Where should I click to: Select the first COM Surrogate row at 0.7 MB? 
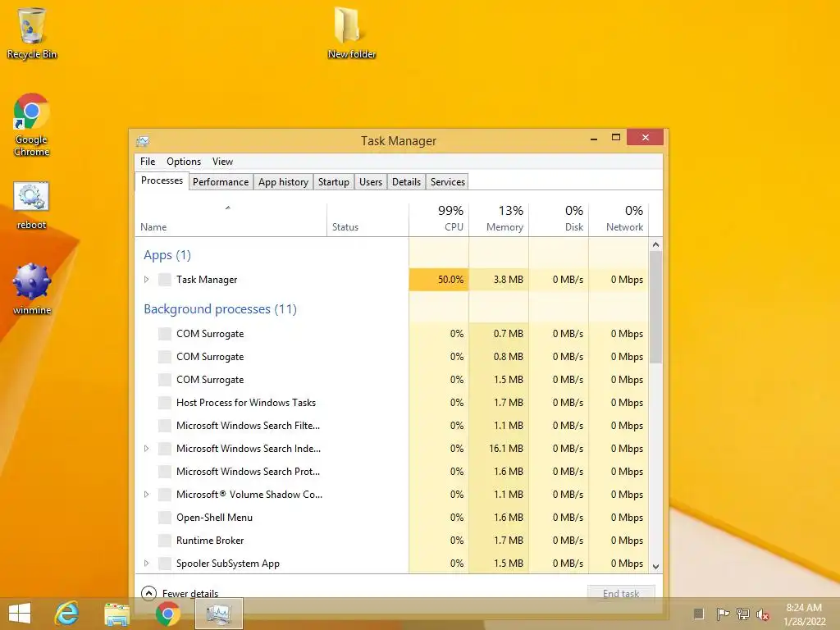[391, 334]
